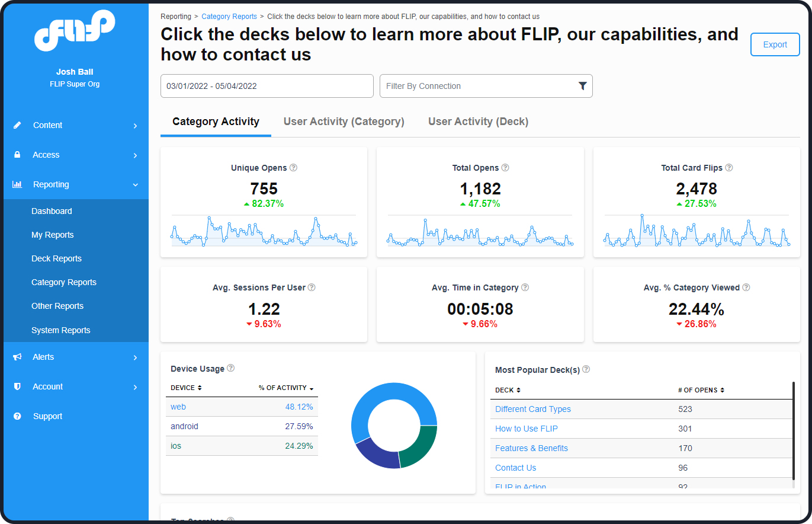Click Category Reports breadcrumb link

229,17
